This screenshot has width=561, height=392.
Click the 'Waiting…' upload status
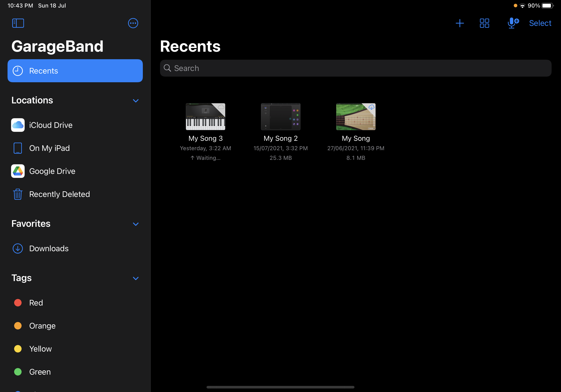[206, 158]
